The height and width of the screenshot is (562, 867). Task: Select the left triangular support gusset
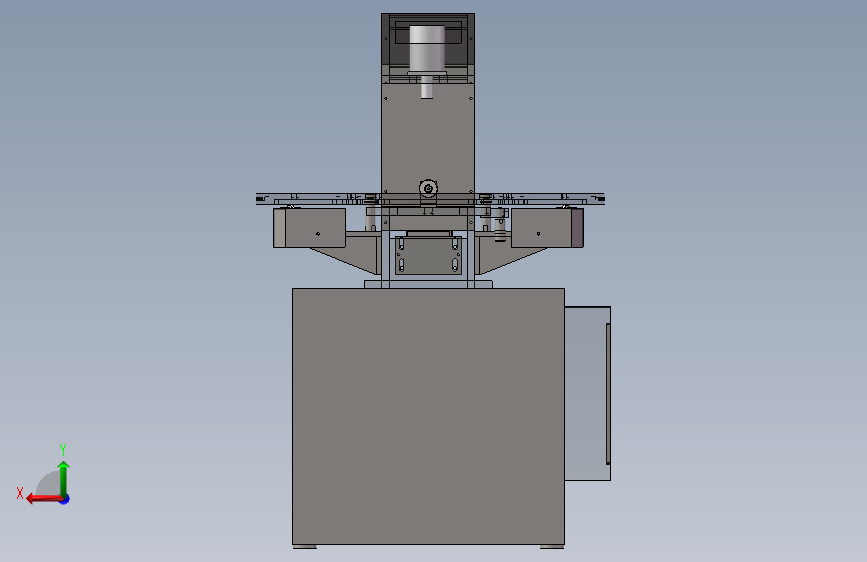[x=351, y=257]
